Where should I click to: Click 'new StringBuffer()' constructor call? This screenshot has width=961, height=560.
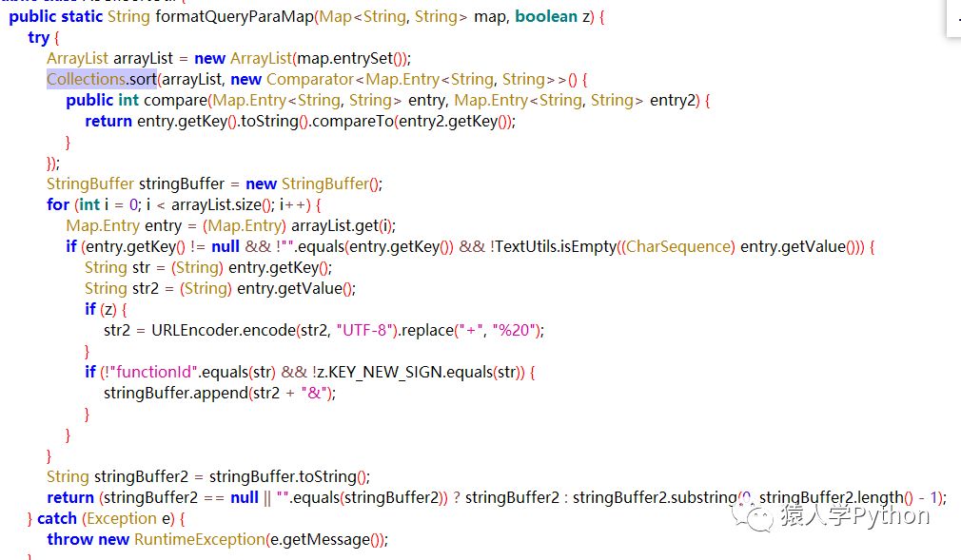[313, 183]
